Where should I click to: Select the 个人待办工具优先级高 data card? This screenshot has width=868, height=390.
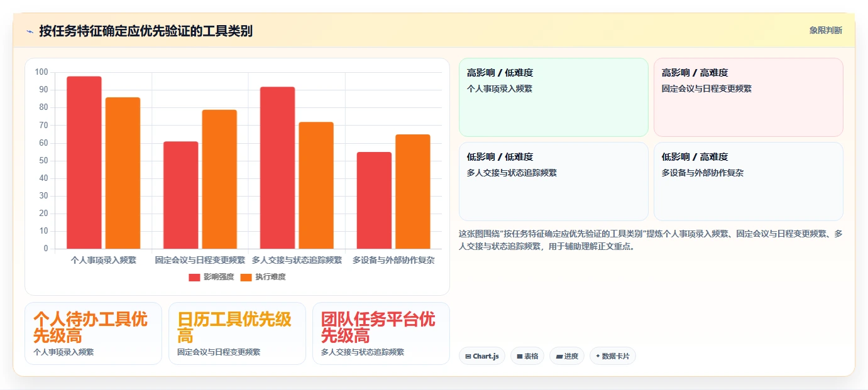(94, 333)
